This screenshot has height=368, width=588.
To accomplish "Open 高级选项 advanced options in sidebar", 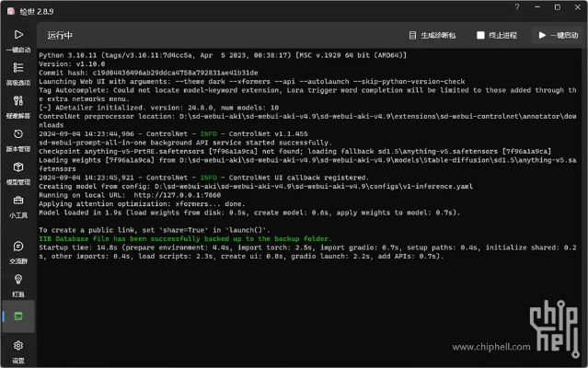I will pos(17,74).
